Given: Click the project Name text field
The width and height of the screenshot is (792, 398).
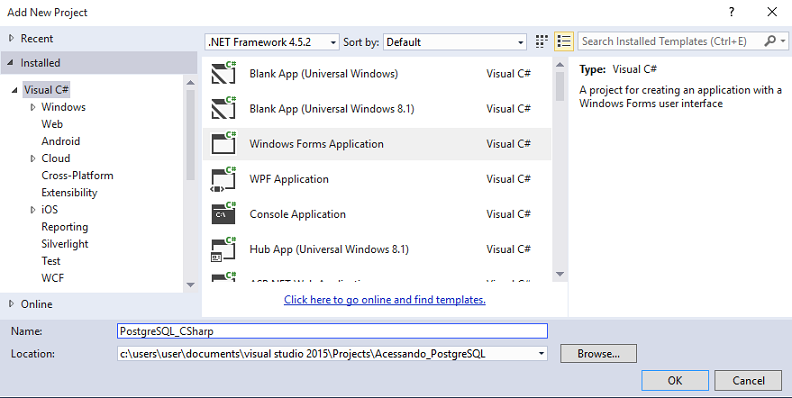Looking at the screenshot, I should 332,331.
